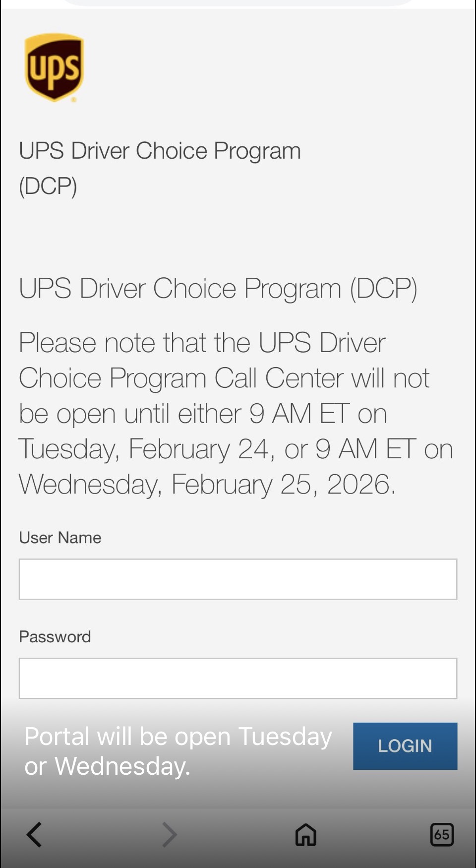The image size is (476, 868).
Task: Focus the Password input field
Action: click(238, 678)
